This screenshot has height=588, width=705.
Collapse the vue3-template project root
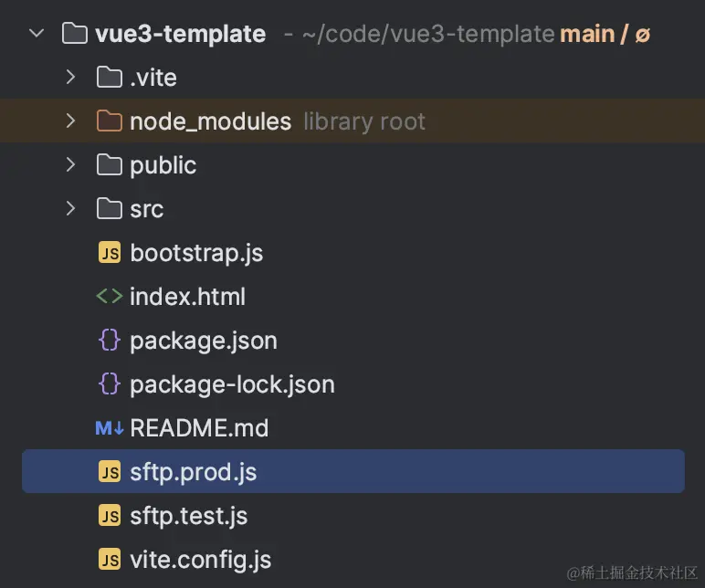[37, 35]
